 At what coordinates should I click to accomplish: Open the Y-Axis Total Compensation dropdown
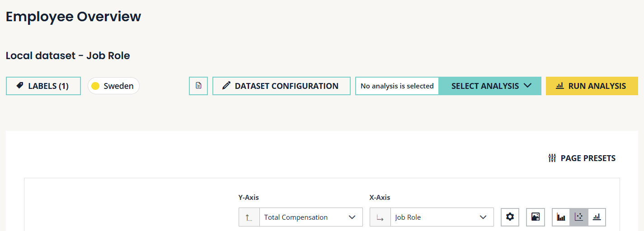click(310, 217)
